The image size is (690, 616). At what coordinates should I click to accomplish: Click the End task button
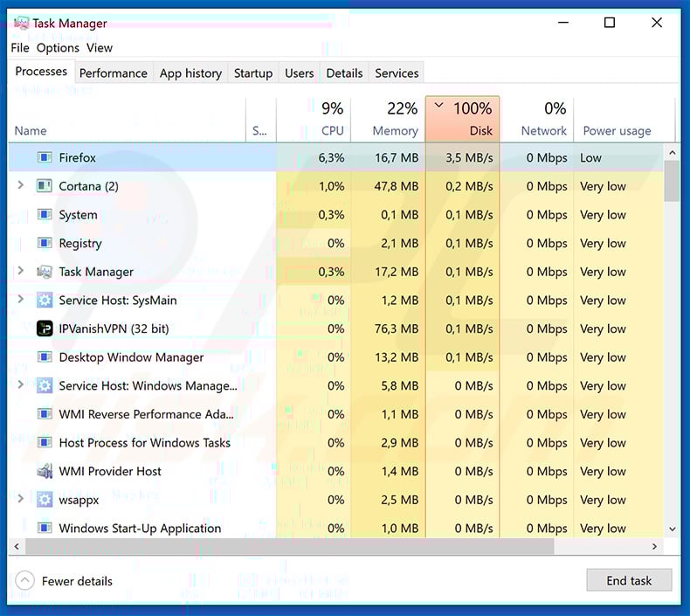[x=629, y=580]
